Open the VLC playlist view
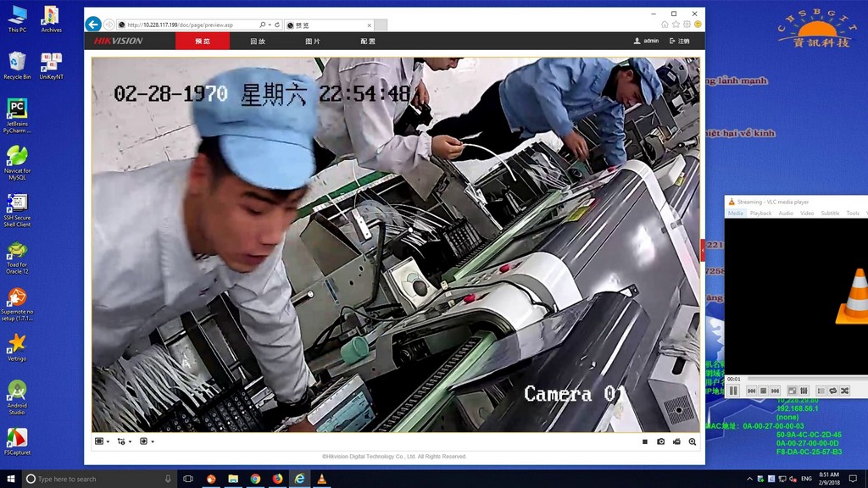868x488 pixels. (x=821, y=391)
